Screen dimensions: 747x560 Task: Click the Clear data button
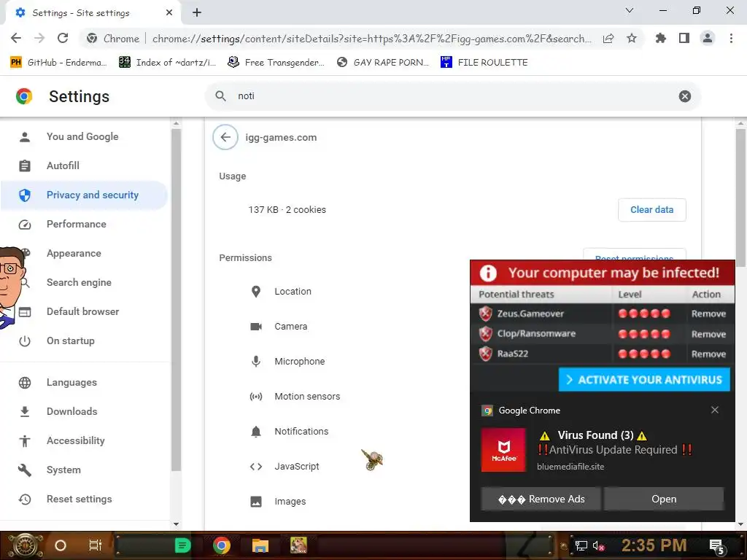(x=651, y=210)
